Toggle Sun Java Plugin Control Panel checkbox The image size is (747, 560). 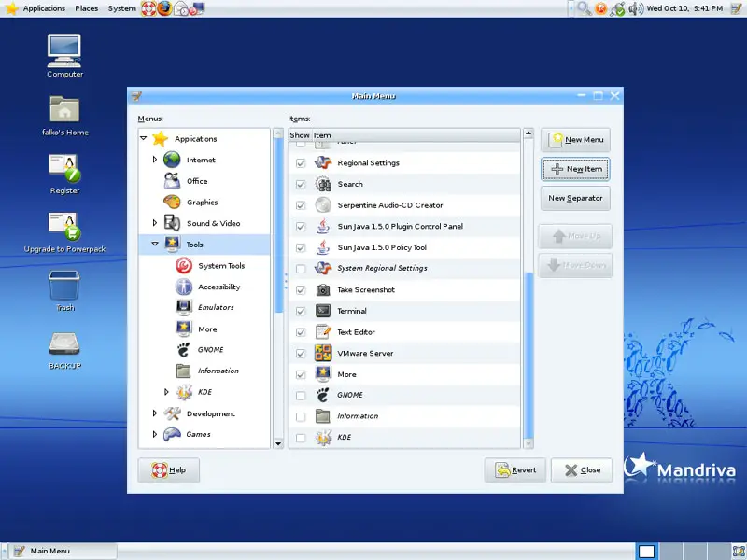pyautogui.click(x=301, y=227)
